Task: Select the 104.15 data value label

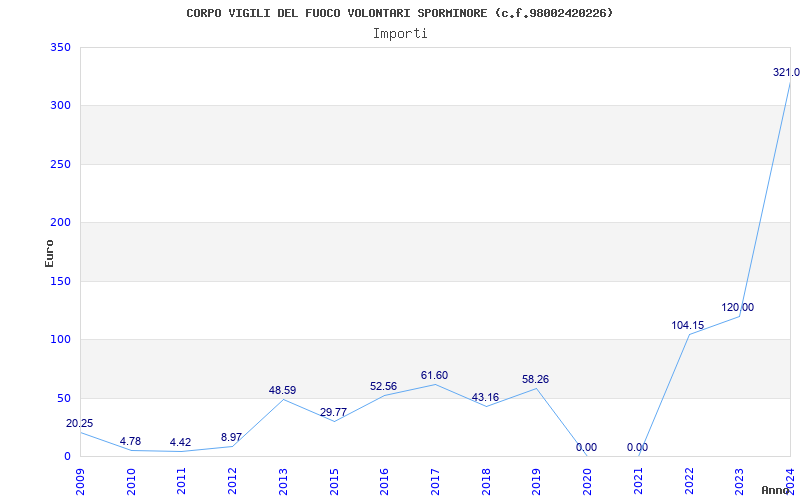Action: pyautogui.click(x=687, y=326)
